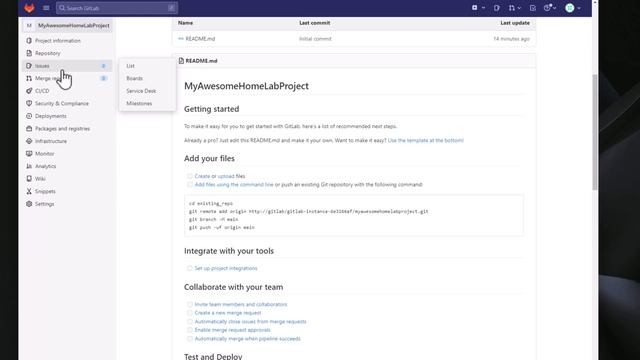
Task: Click the Project information sidebar icon
Action: coord(29,40)
